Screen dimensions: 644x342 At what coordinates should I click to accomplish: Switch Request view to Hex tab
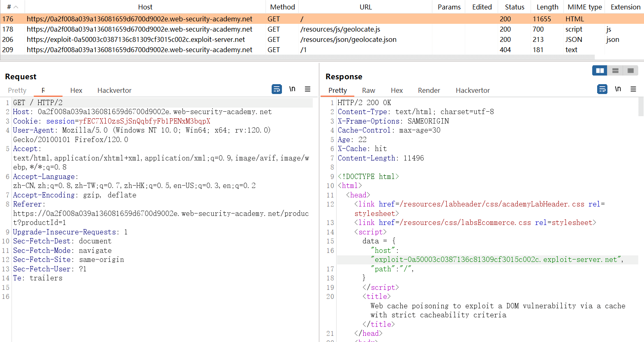coord(76,90)
